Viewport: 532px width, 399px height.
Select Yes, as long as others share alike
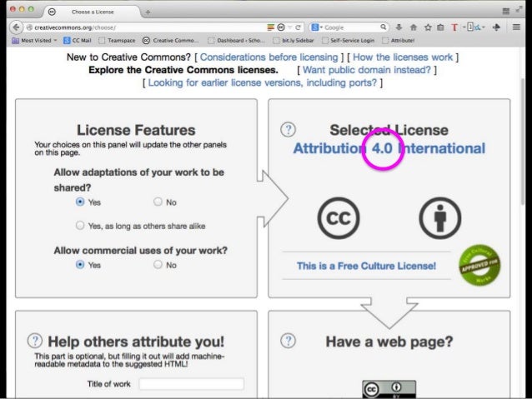80,226
